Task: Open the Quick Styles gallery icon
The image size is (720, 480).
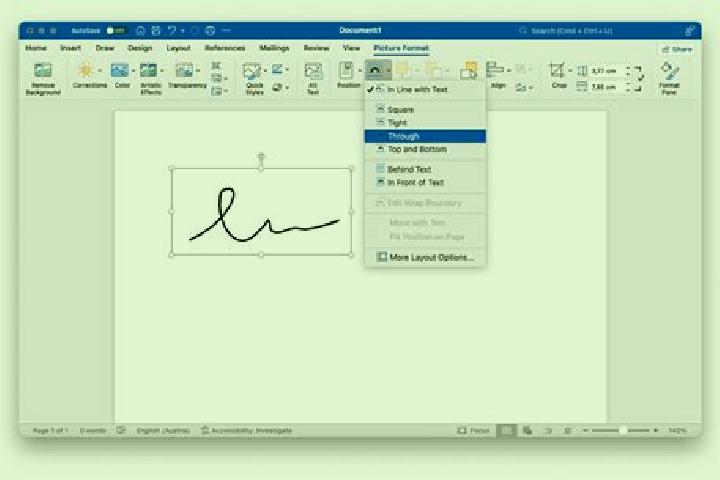Action: pyautogui.click(x=252, y=71)
